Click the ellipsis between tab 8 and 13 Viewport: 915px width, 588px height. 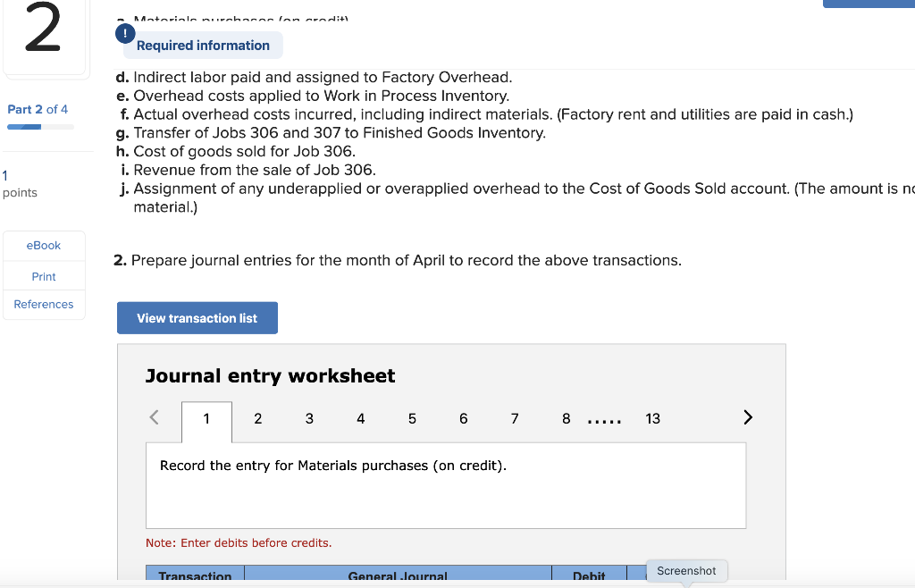pos(604,418)
